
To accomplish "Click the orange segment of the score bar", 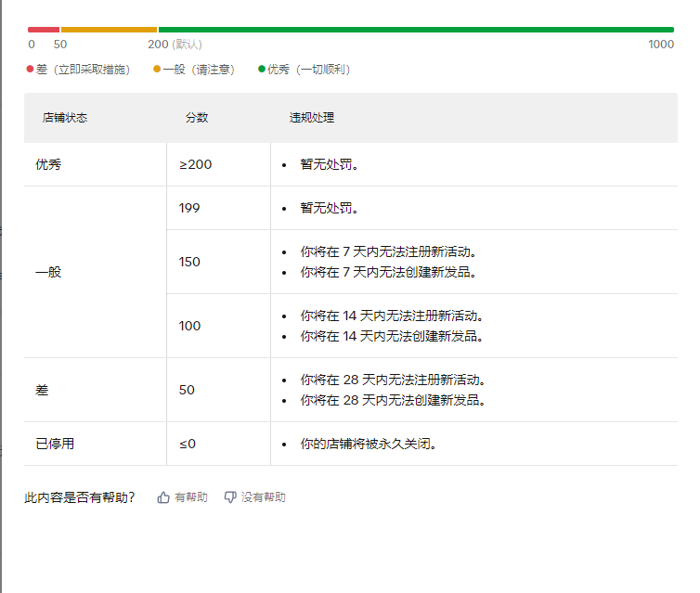I will [109, 30].
